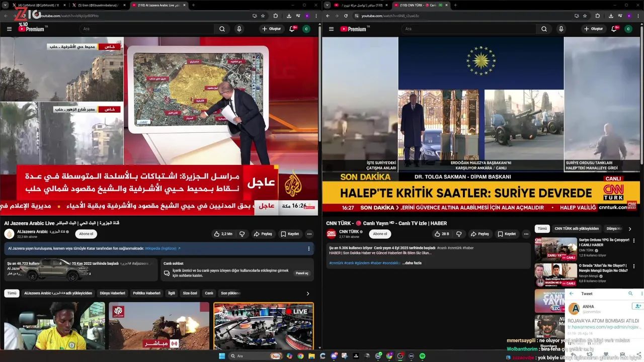Like the CNN Türk video with 28 B

441,234
